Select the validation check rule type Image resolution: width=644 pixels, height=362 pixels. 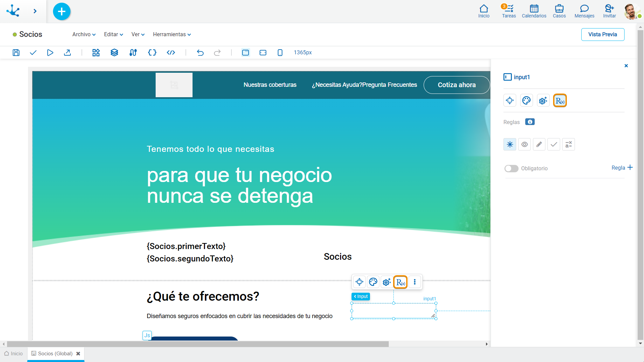[554, 144]
